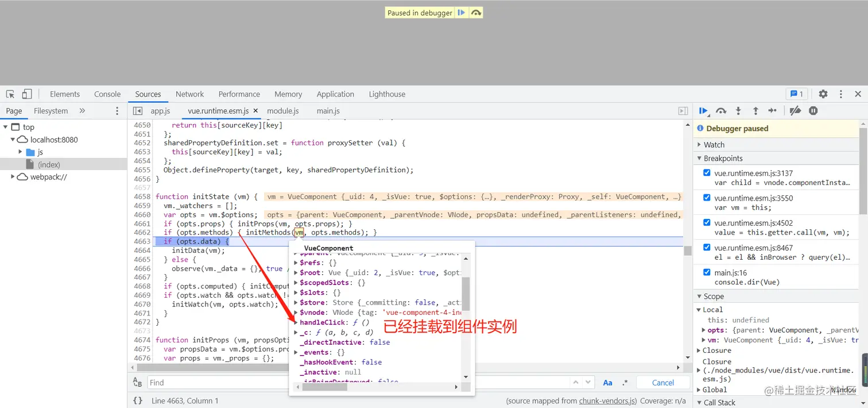The image size is (868, 408).
Task: Toggle breakpoint main.js:16 checkbox
Action: tap(707, 272)
